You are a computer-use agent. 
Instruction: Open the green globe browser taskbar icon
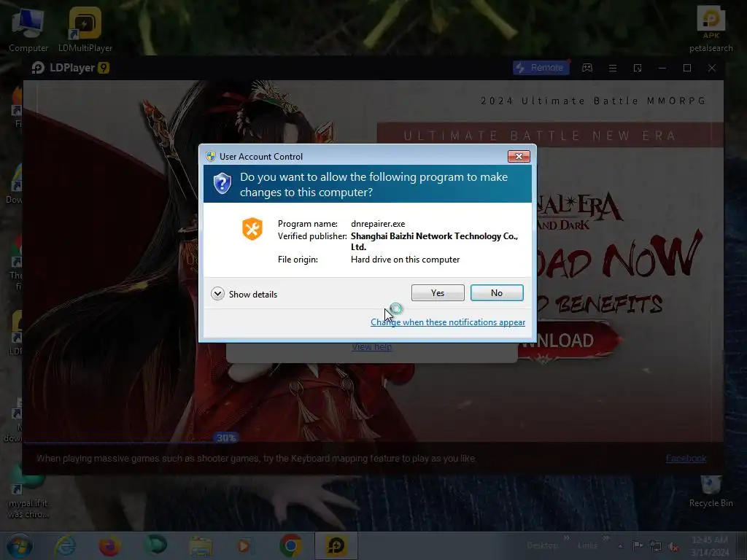pos(155,545)
